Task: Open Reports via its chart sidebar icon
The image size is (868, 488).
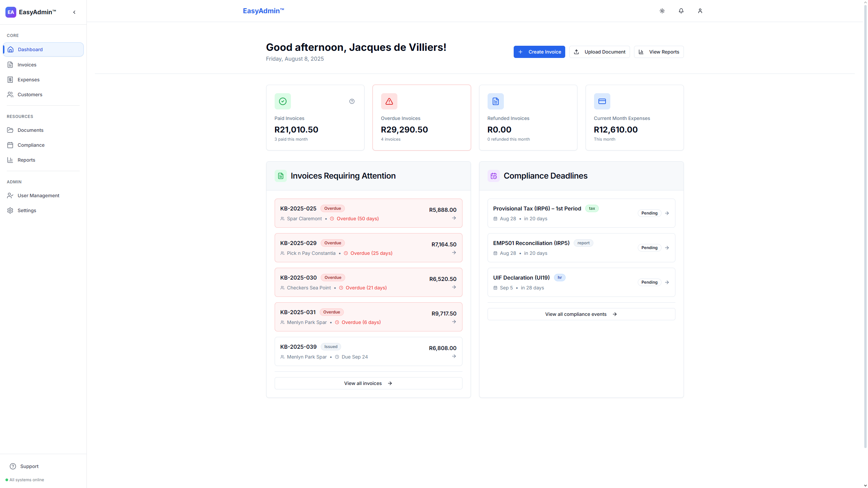Action: pos(11,160)
